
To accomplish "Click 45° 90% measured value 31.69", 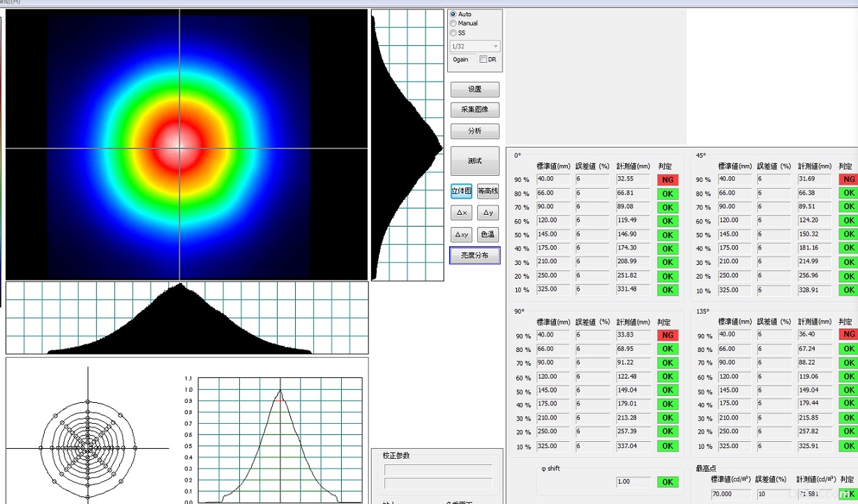I will (815, 179).
